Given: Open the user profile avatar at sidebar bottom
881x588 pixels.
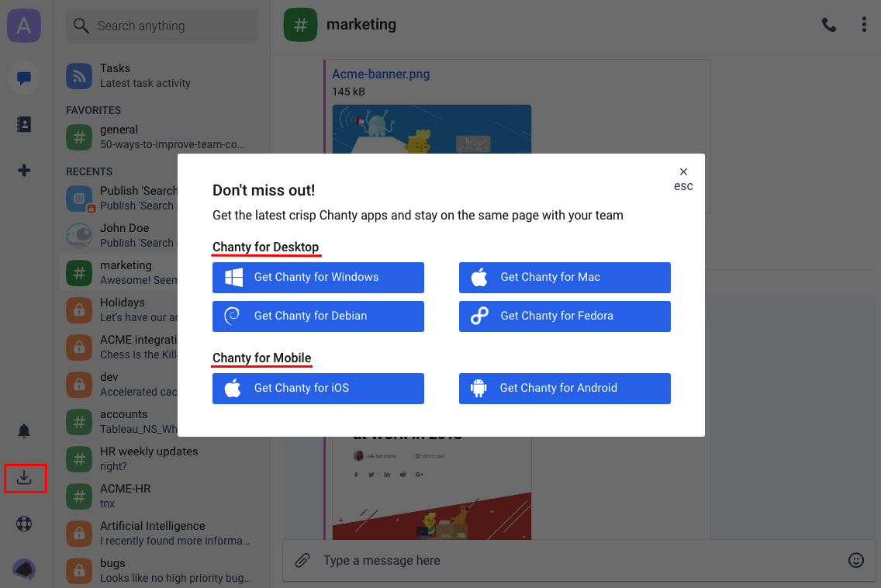Looking at the screenshot, I should pyautogui.click(x=24, y=569).
